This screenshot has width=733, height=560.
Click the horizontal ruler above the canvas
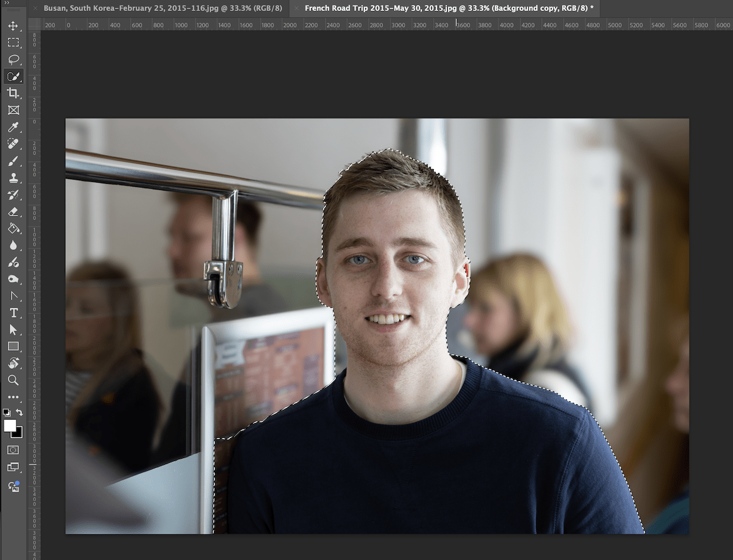[366, 24]
